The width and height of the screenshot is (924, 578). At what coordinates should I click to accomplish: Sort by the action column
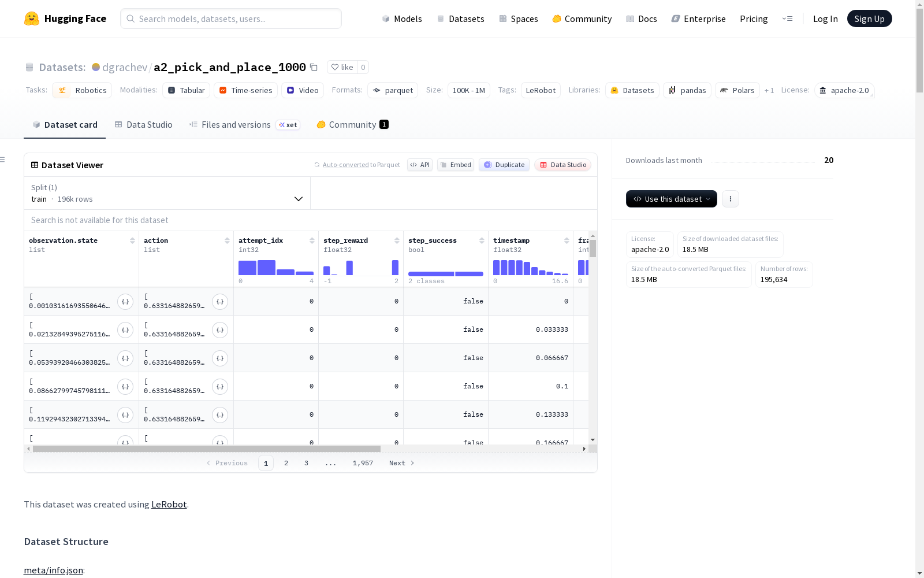[x=227, y=240]
